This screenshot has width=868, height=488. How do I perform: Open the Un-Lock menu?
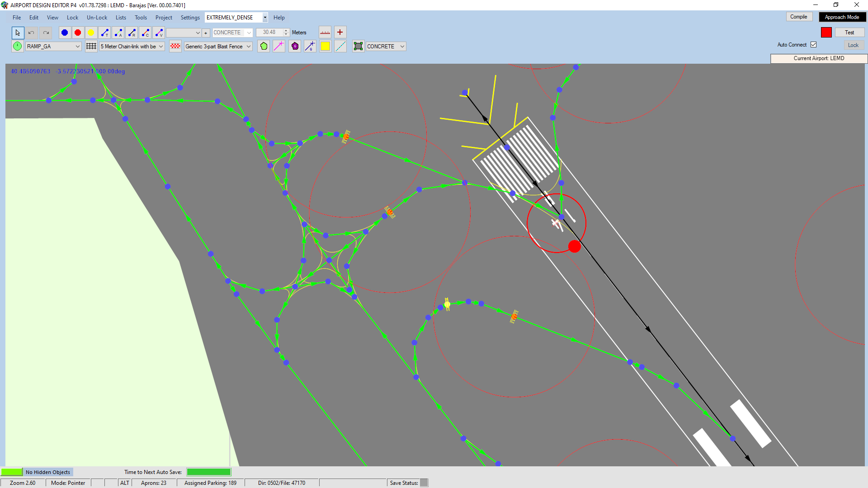[97, 18]
